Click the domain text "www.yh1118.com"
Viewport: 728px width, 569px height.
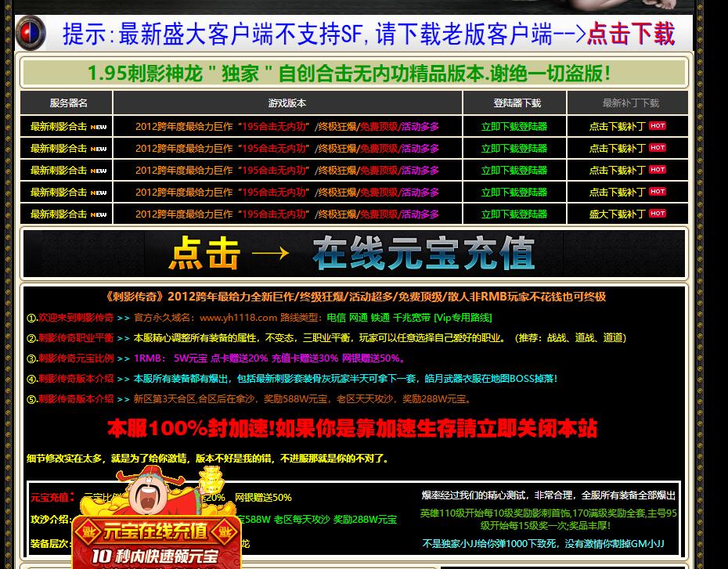click(238, 318)
